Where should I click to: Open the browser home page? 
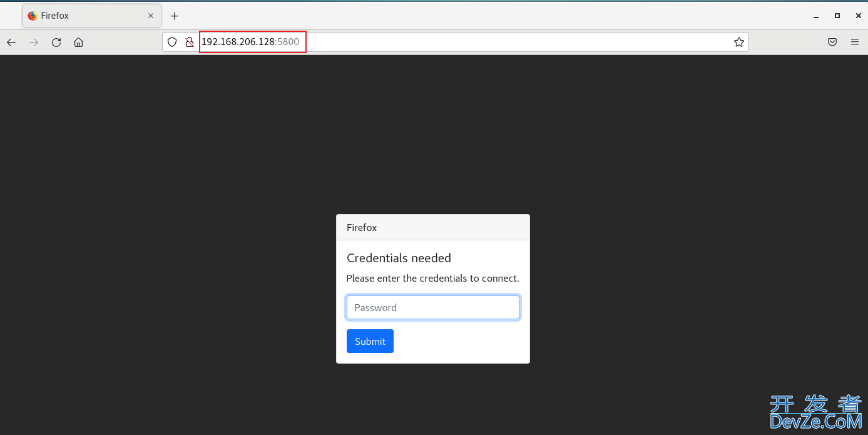click(78, 43)
